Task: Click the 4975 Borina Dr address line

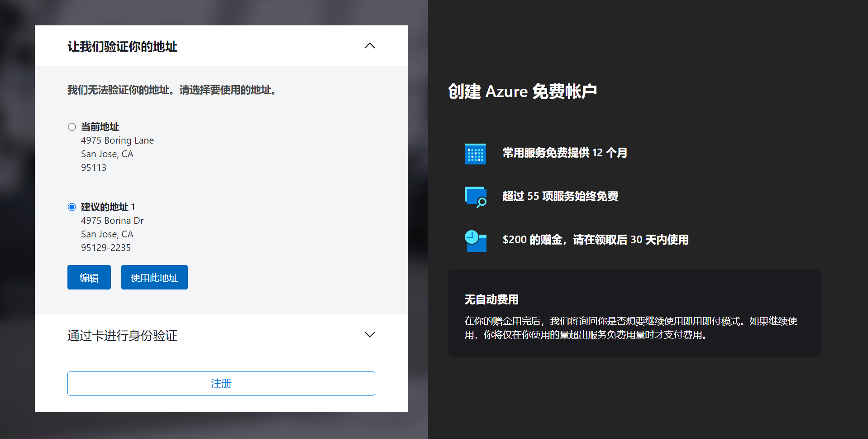Action: tap(112, 221)
